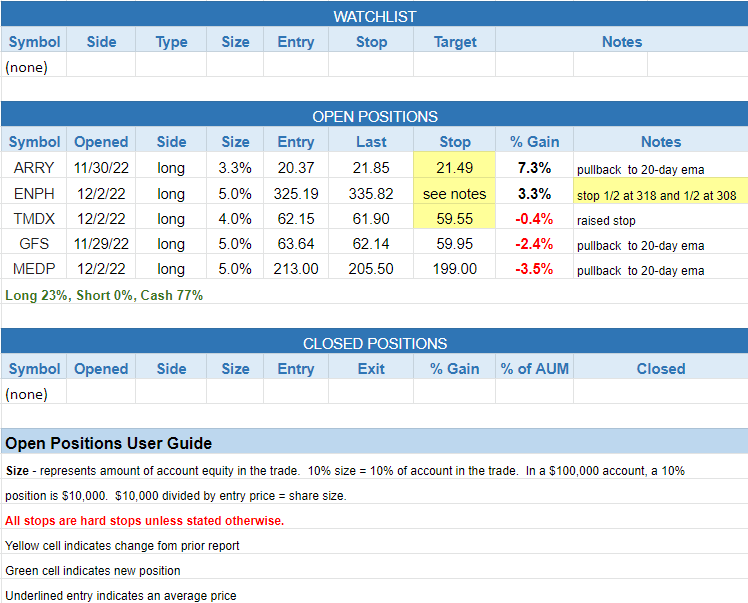Click the ARRY symbol cell
The image size is (748, 603).
(x=34, y=167)
